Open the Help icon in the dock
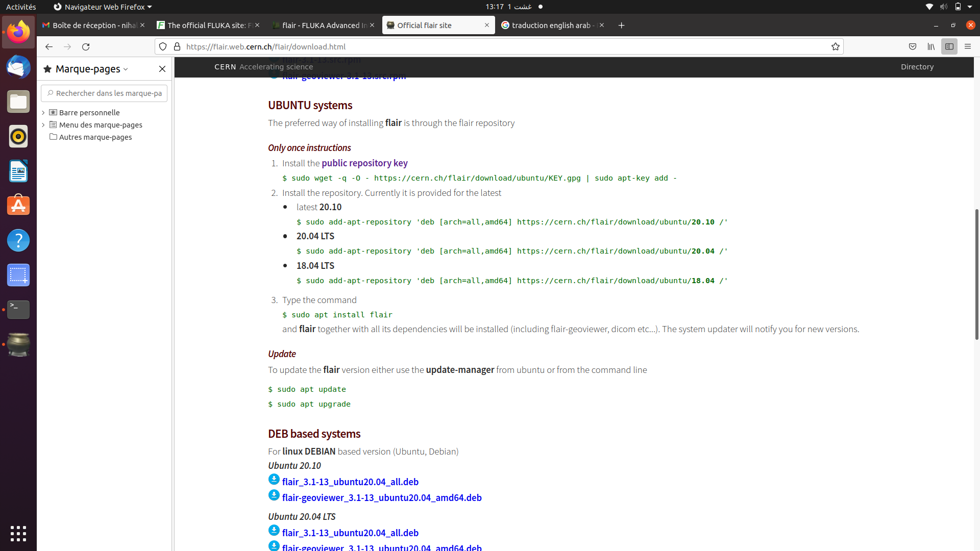 pos(18,240)
